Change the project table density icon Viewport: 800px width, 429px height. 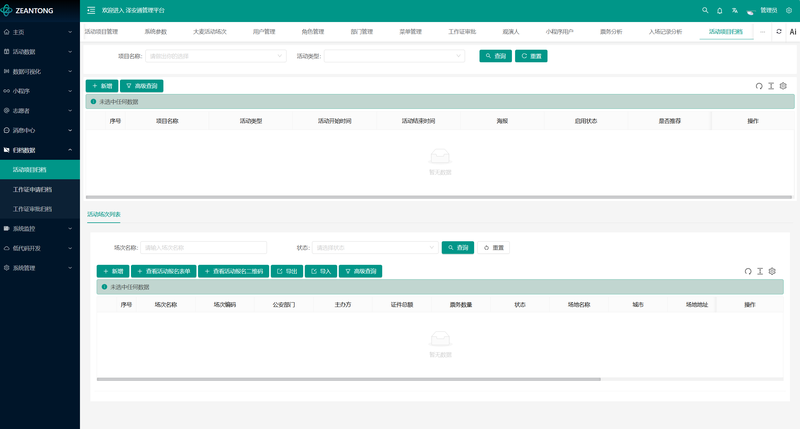click(771, 86)
